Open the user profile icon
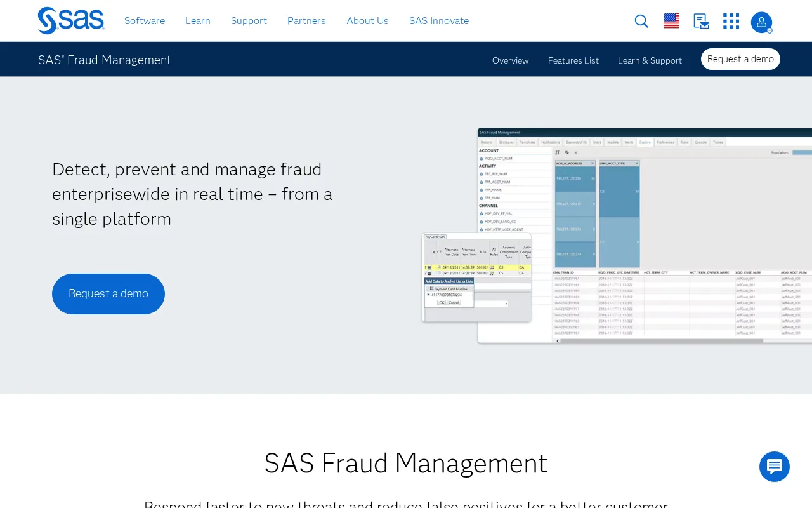Screen dimensions: 812x508 point(761,22)
